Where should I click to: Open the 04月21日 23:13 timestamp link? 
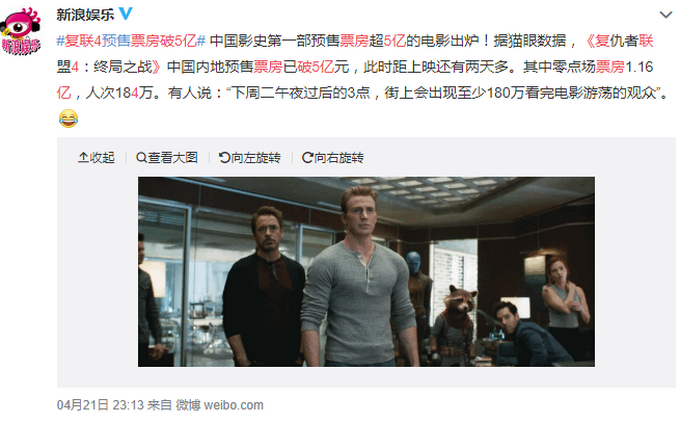pos(100,405)
